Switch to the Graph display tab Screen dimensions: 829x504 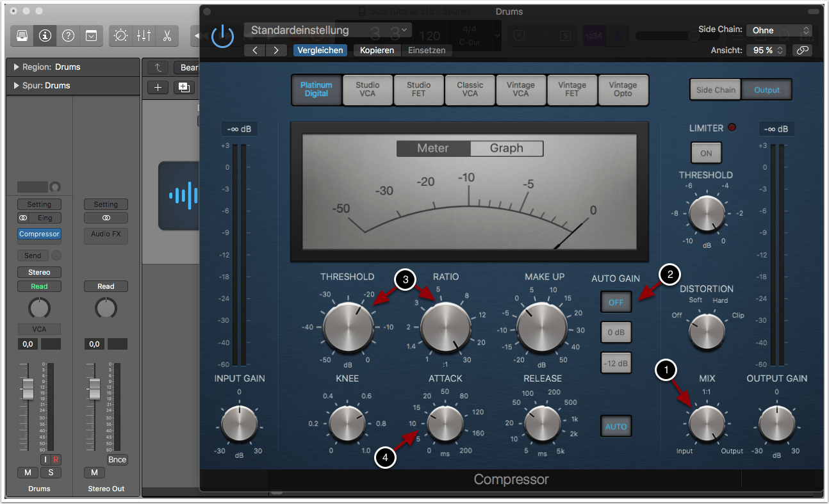[x=506, y=149]
